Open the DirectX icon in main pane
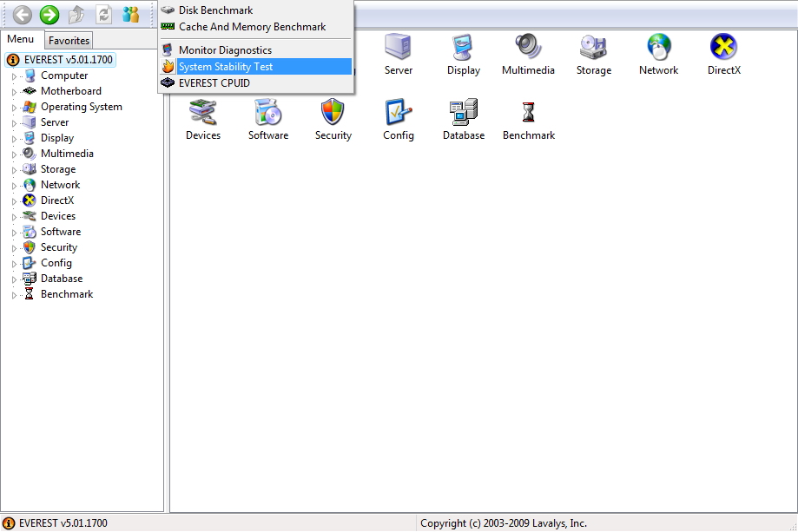Viewport: 798px width, 532px height. click(723, 47)
